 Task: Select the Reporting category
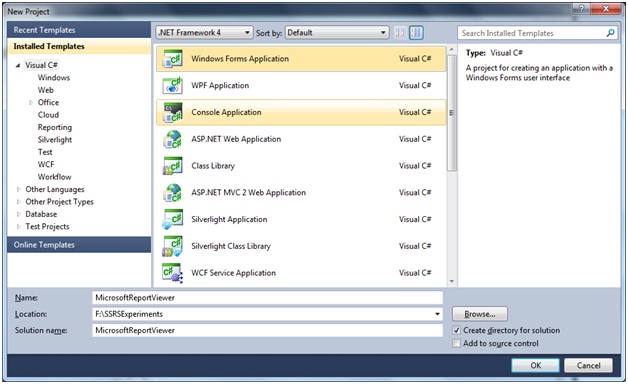(x=55, y=127)
